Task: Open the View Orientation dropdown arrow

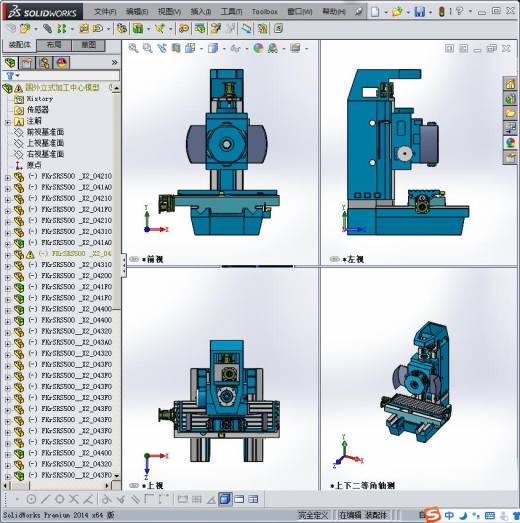Action: click(x=201, y=49)
